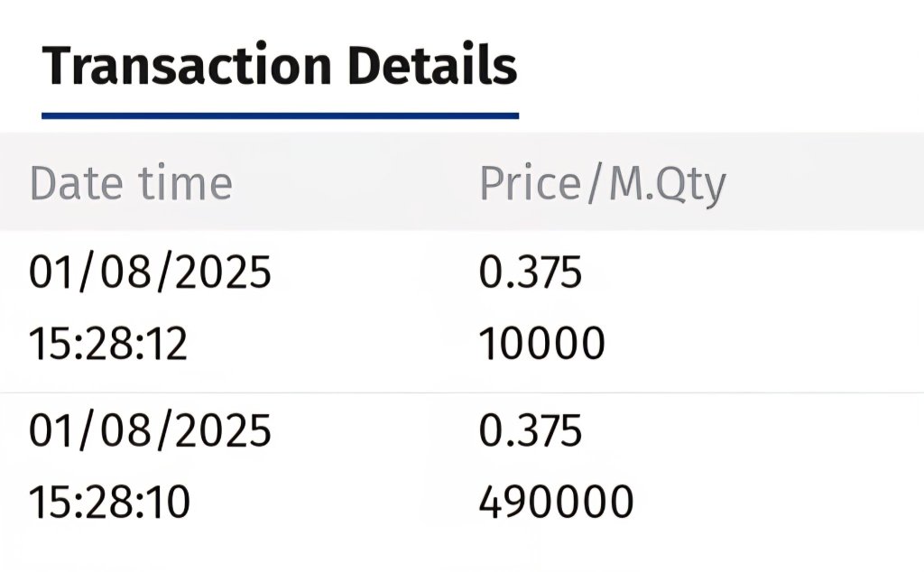This screenshot has height=572, width=924.
Task: Select the Transaction Details tab heading
Action: (x=280, y=65)
